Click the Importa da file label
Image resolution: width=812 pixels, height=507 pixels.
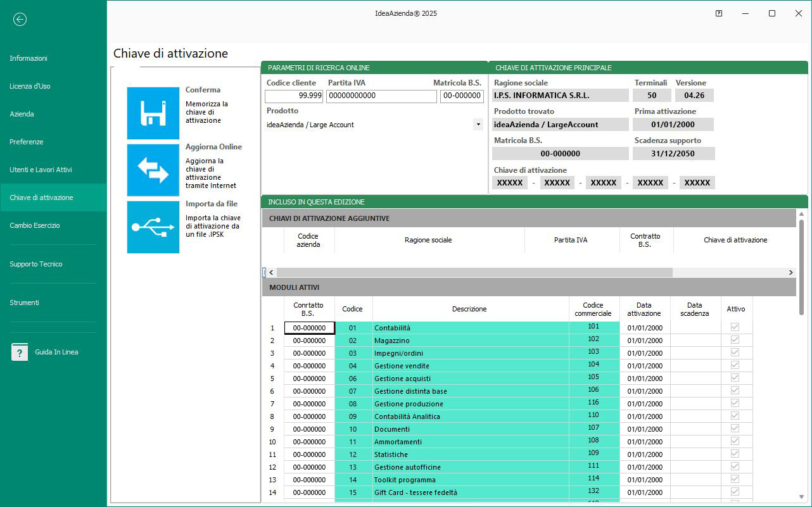pos(212,204)
